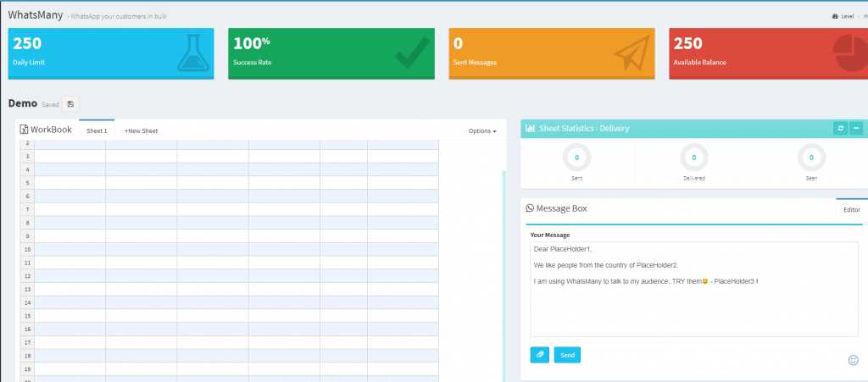Viewport: 868px width, 382px height.
Task: Click the attachment paperclip button
Action: coord(540,355)
